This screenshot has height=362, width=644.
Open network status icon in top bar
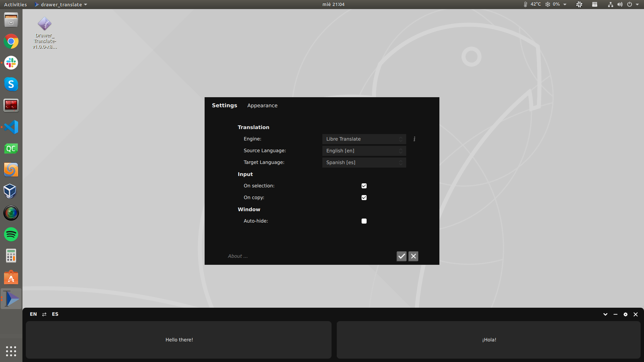pyautogui.click(x=610, y=4)
